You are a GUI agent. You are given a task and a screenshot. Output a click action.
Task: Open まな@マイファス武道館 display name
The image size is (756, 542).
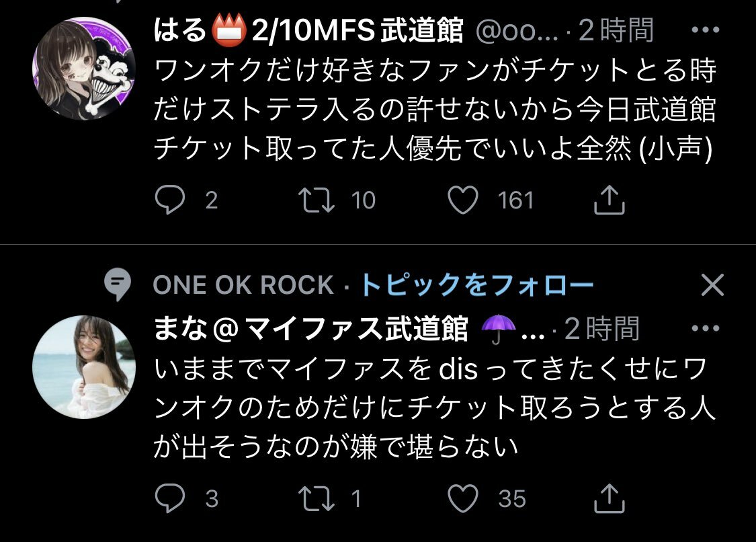tap(310, 329)
